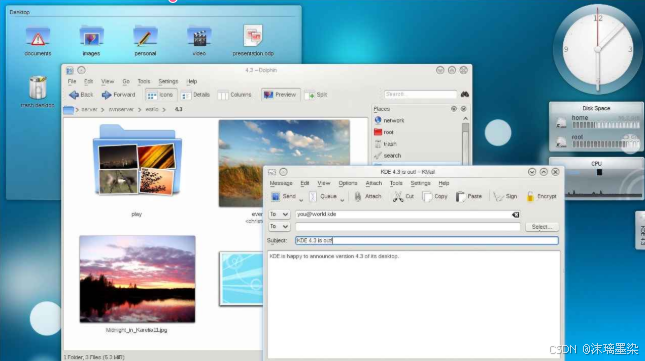Open the video folder on the desktop
This screenshot has width=645, height=361.
click(x=199, y=41)
